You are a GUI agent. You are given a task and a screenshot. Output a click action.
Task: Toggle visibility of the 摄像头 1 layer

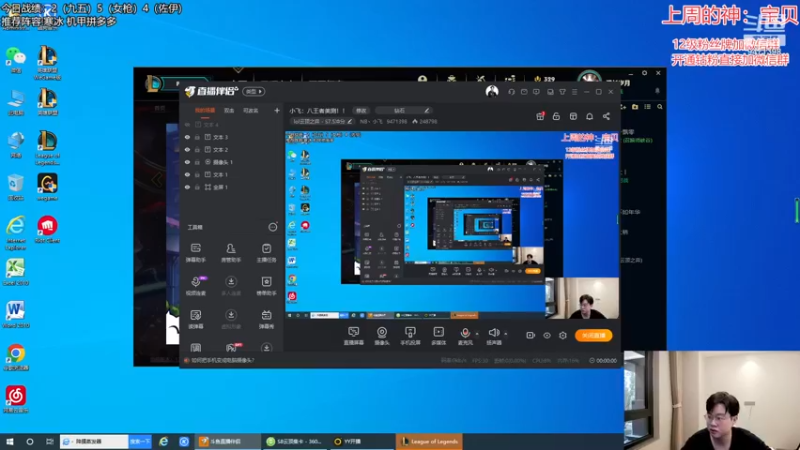click(x=187, y=162)
